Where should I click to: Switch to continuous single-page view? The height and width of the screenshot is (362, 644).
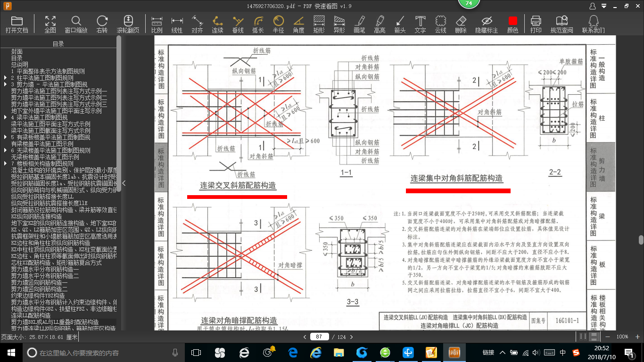[594, 337]
